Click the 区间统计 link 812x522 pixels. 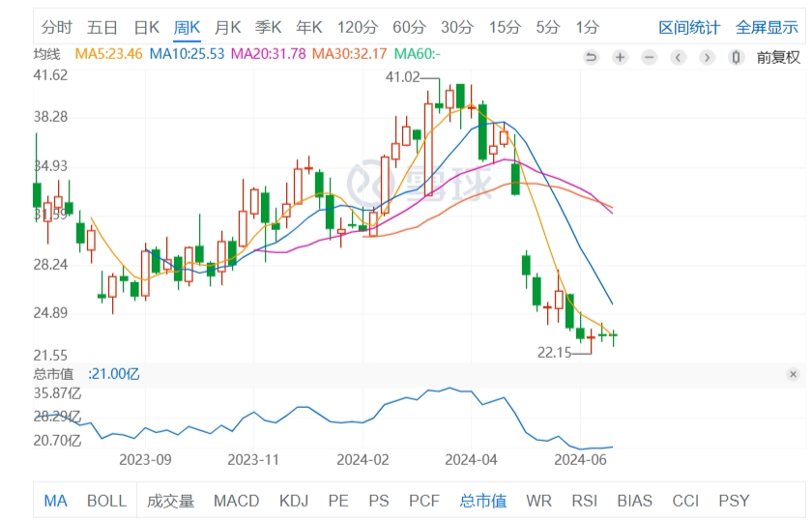(688, 27)
